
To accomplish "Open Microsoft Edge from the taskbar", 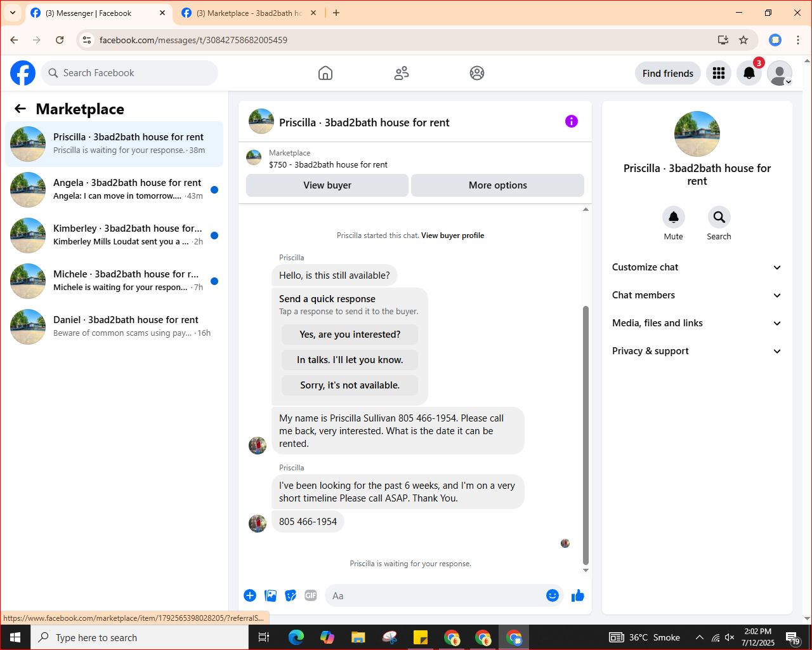I will (x=296, y=637).
